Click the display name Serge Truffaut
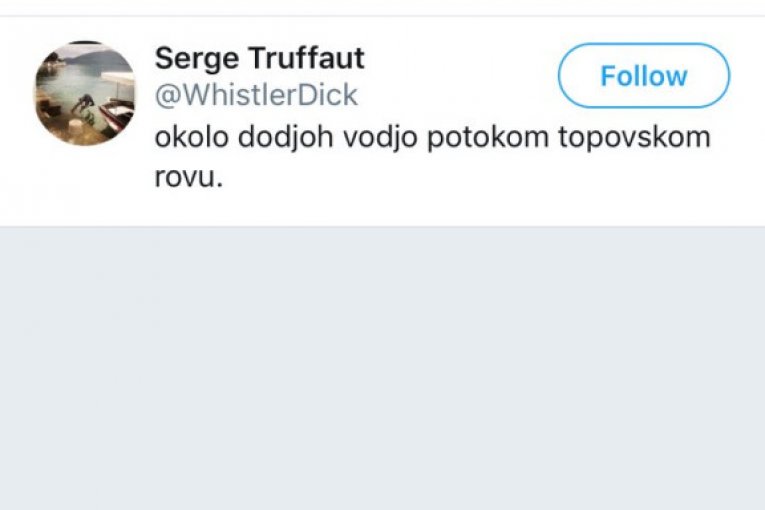Image resolution: width=765 pixels, height=510 pixels. [259, 58]
